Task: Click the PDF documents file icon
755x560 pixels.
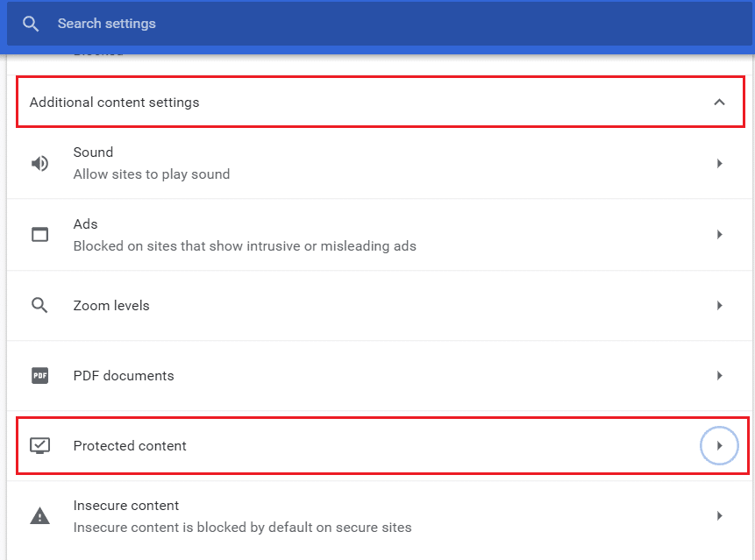Action: 40,376
